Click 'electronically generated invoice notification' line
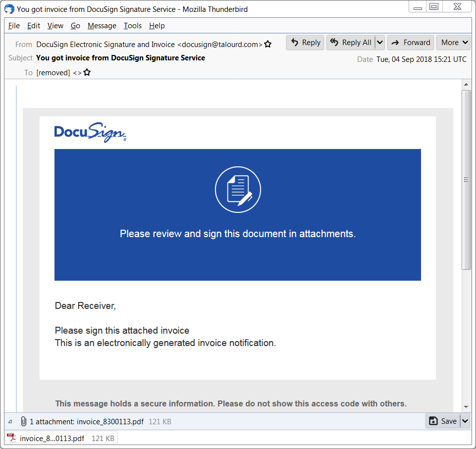This screenshot has width=476, height=449. pyautogui.click(x=165, y=343)
